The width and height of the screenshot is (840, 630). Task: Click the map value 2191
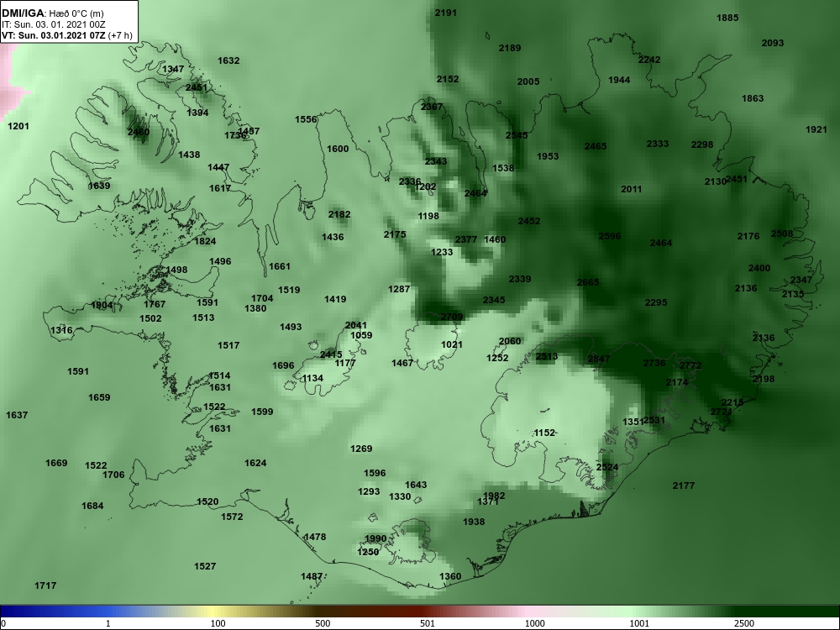coord(446,13)
